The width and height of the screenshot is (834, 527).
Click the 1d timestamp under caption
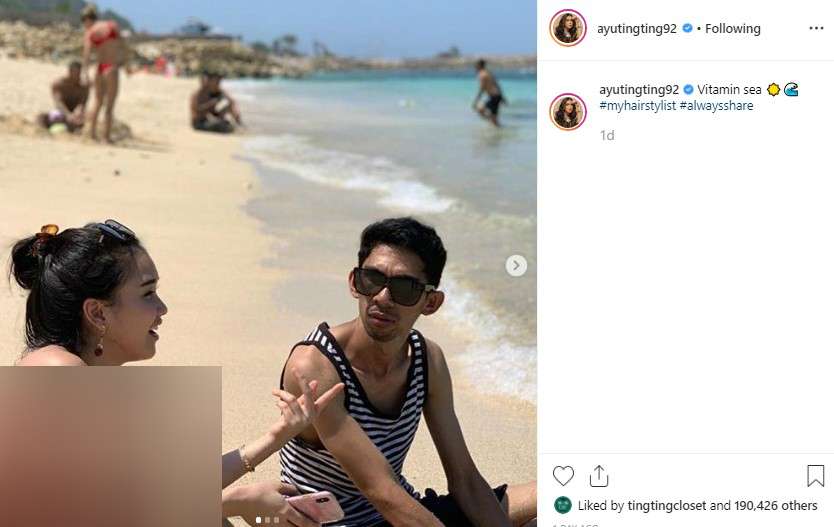pyautogui.click(x=607, y=136)
